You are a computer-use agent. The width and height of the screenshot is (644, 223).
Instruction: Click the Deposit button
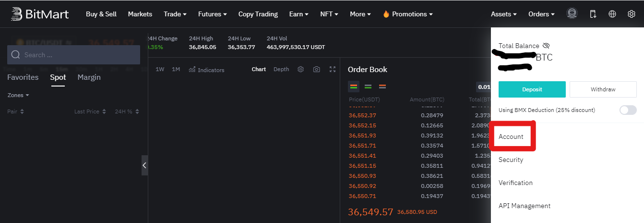coord(532,89)
